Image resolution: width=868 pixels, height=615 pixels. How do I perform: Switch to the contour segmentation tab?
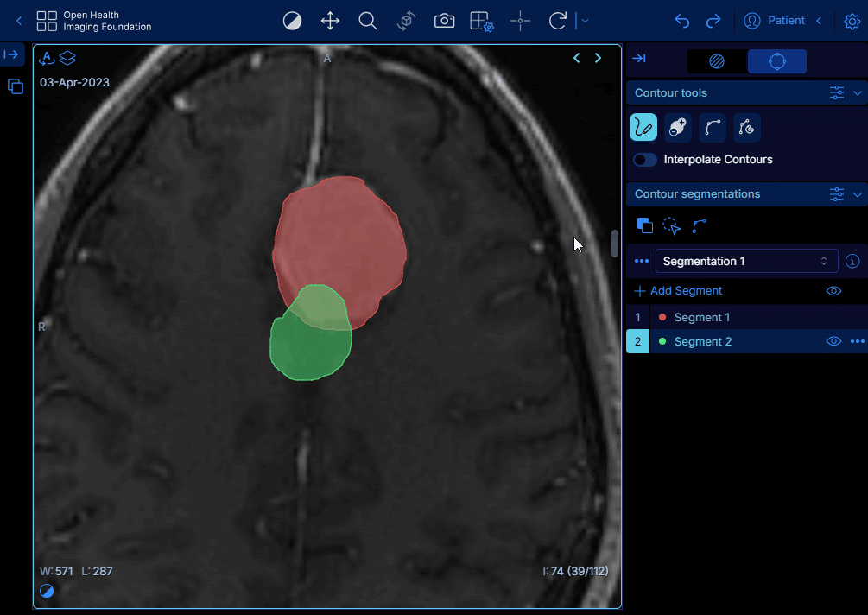point(776,61)
